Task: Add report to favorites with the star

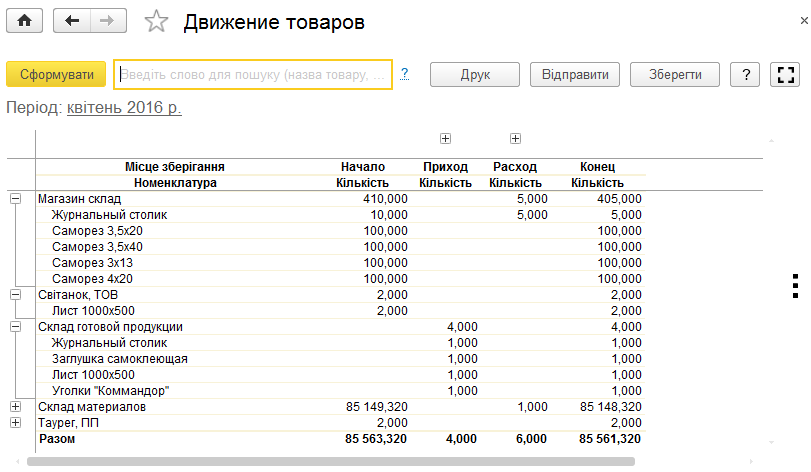Action: click(156, 22)
